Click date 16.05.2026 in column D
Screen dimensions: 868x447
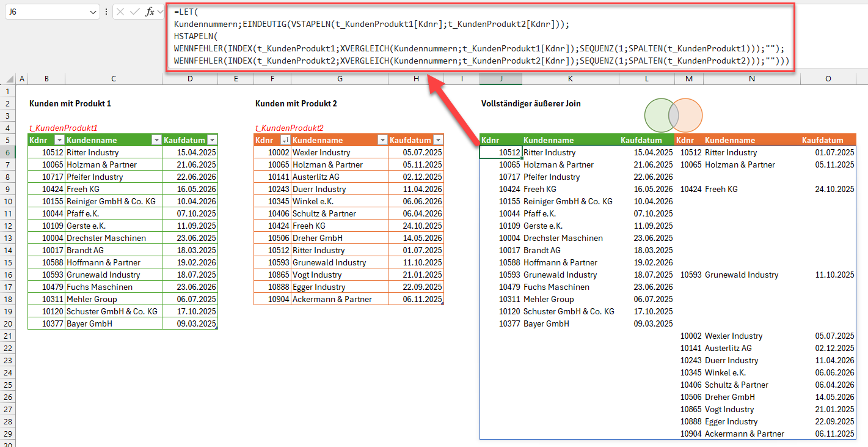tap(196, 189)
